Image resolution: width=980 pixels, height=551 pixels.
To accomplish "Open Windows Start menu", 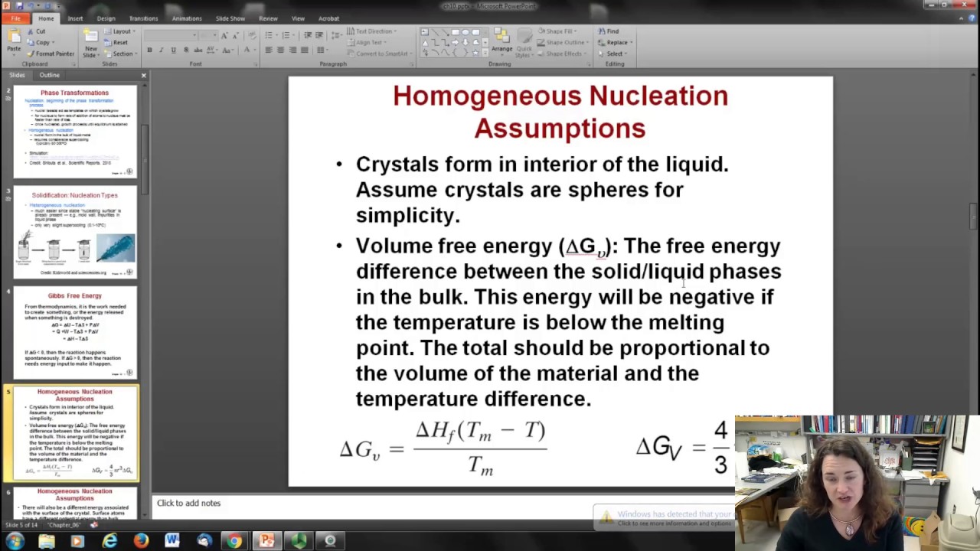I will point(15,541).
